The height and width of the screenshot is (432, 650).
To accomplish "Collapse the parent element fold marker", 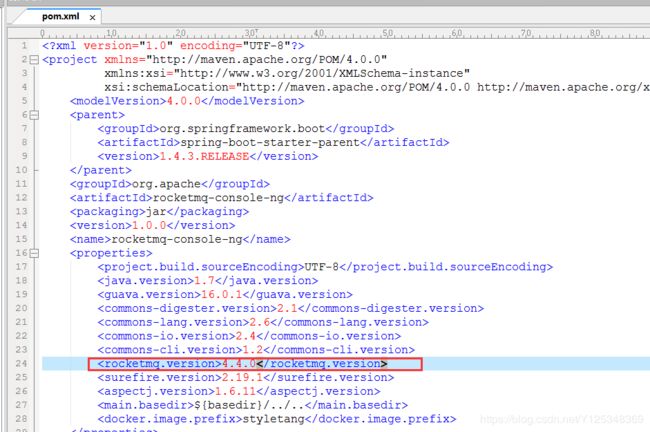I will [34, 115].
